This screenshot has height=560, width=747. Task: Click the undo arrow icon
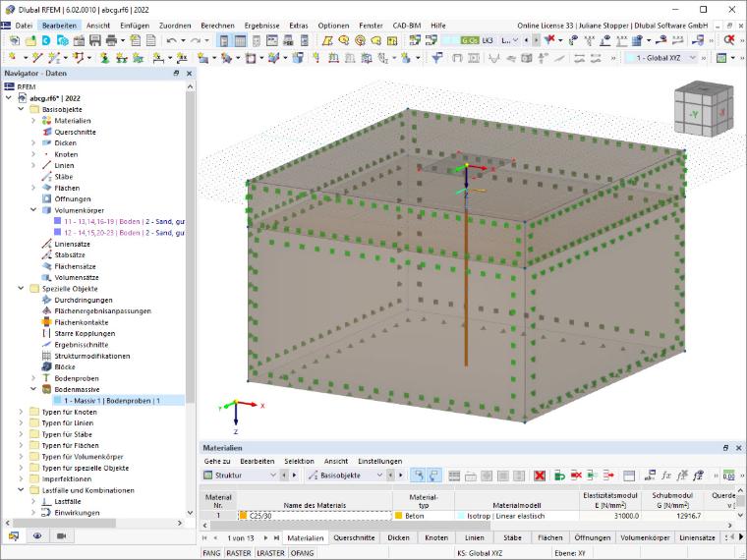click(x=171, y=41)
